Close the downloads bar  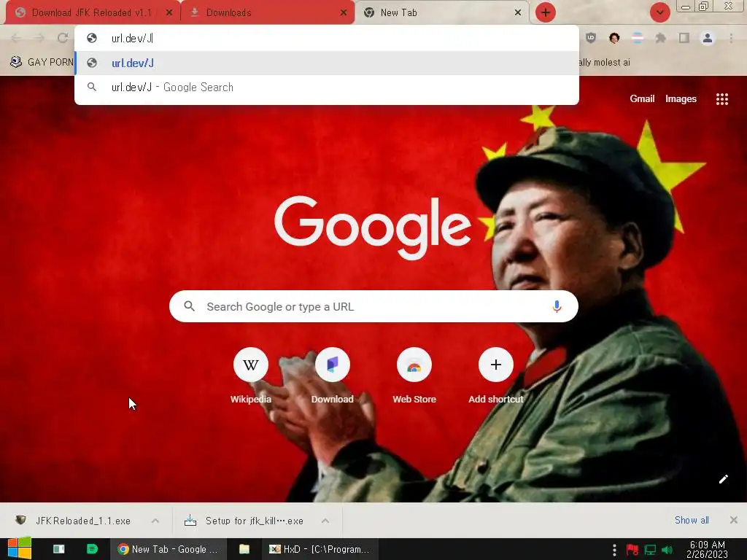(x=734, y=520)
